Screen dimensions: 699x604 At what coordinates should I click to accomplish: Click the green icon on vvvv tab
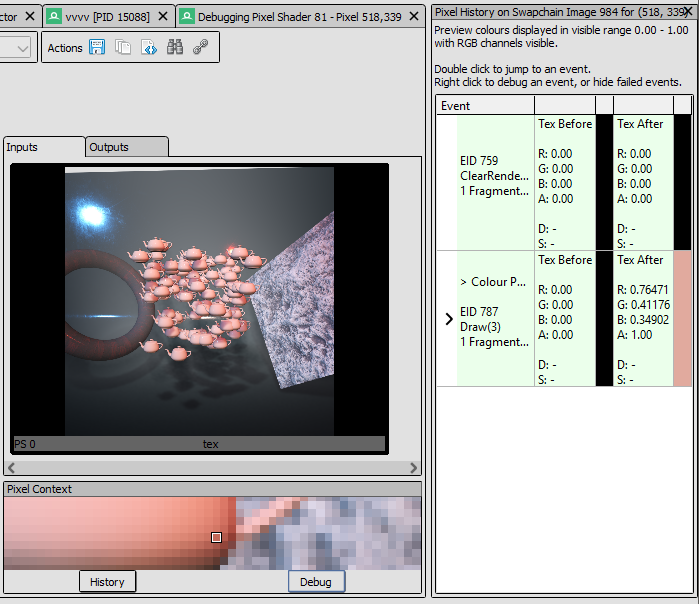[x=54, y=17]
